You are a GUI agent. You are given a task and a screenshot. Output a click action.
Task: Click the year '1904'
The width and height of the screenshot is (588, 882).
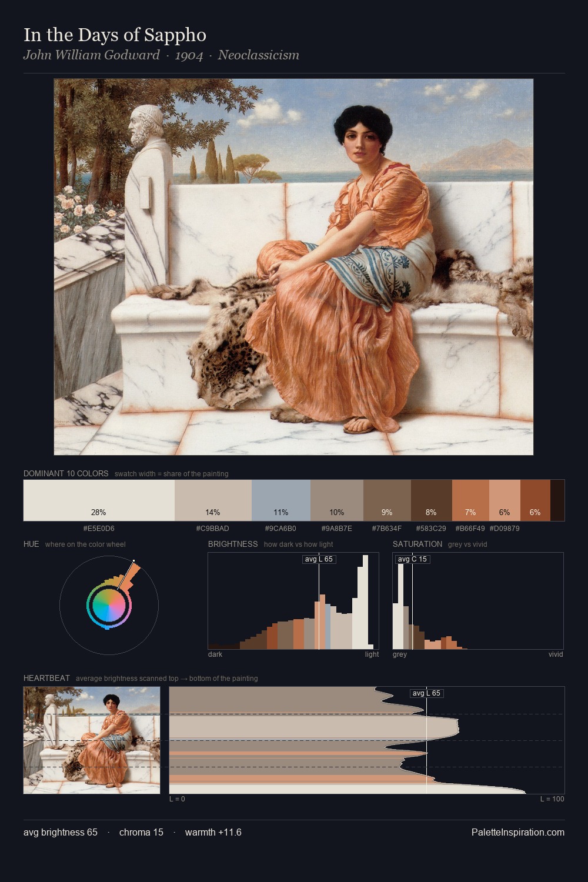click(189, 55)
